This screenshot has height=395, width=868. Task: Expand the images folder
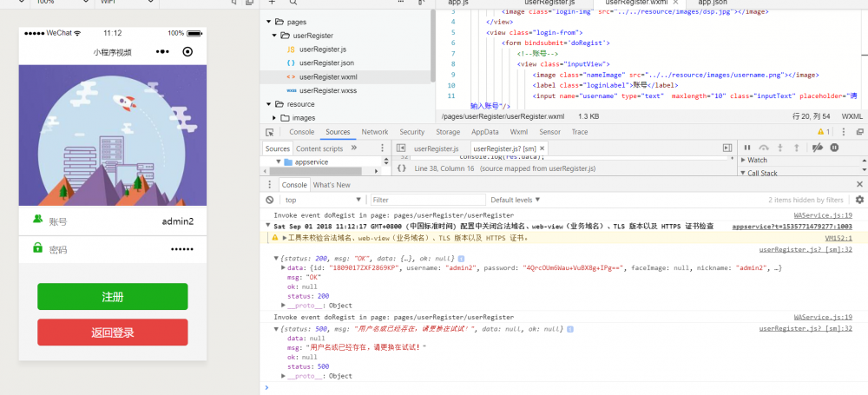(x=274, y=117)
